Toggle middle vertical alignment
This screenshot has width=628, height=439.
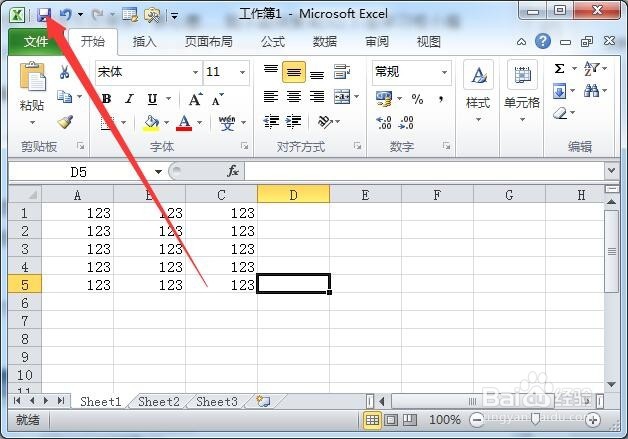point(294,72)
